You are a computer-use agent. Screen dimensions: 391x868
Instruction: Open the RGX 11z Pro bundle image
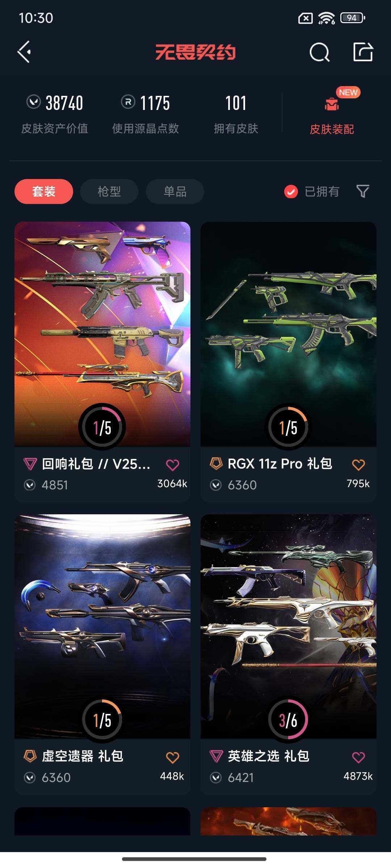(x=289, y=334)
